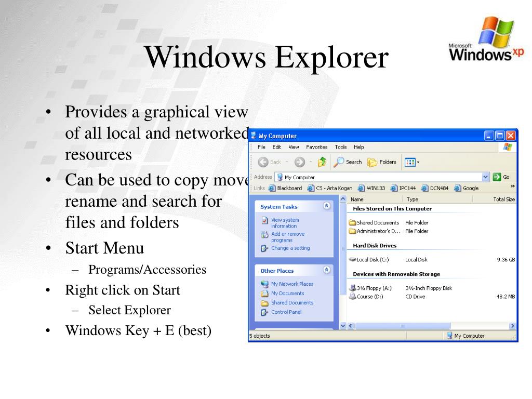Click the Windows flag throbber icon

508,147
